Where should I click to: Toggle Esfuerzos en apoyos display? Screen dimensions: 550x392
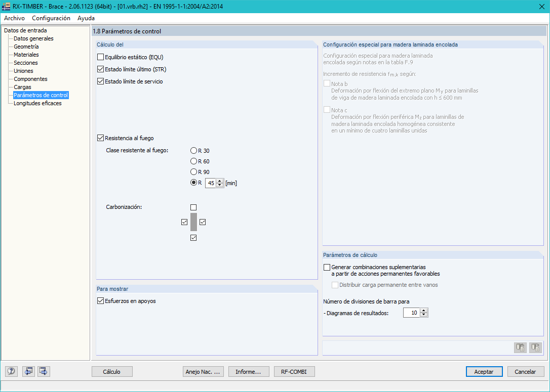point(100,299)
